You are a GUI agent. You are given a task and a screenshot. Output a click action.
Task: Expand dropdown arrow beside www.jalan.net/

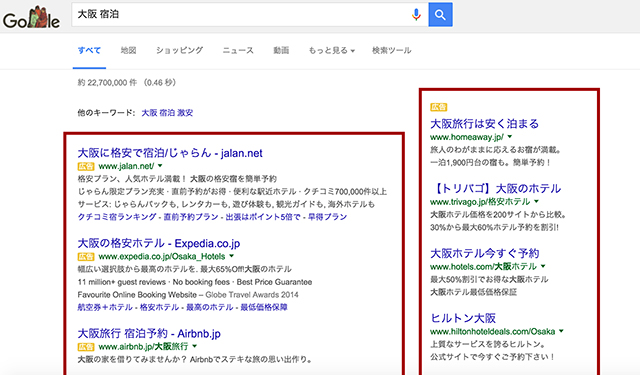coord(160,166)
